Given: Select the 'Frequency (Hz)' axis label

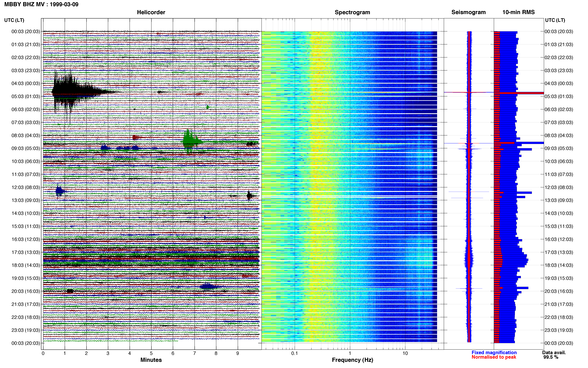Looking at the screenshot, I should [352, 360].
